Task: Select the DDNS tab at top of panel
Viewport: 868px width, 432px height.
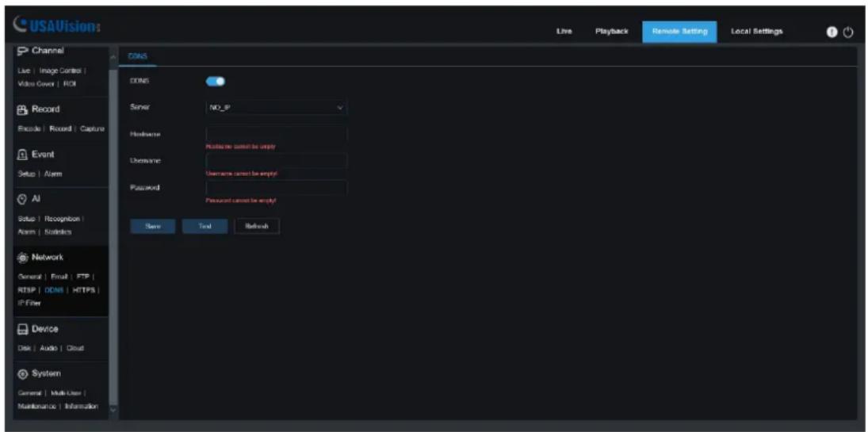Action: coord(136,56)
